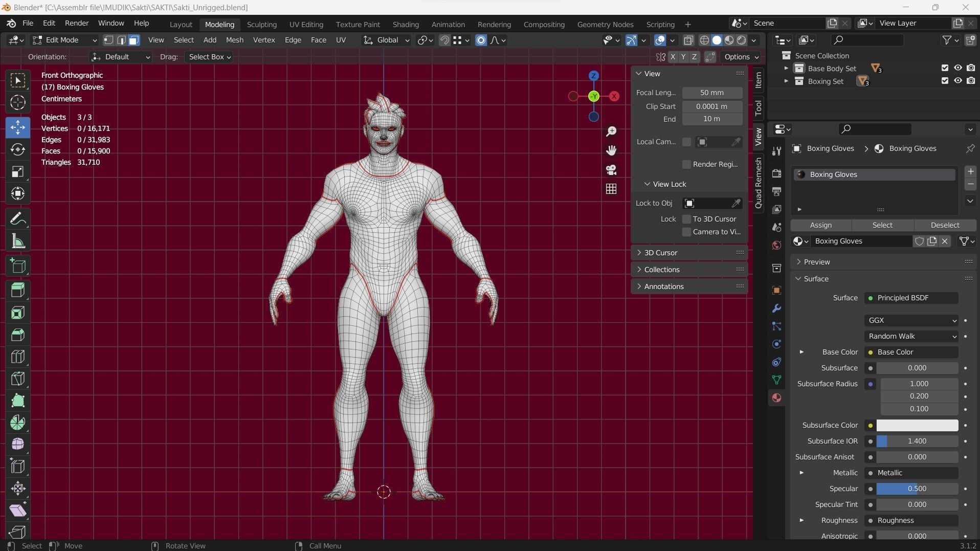
Task: Expand Base Body Set collection
Action: point(786,69)
